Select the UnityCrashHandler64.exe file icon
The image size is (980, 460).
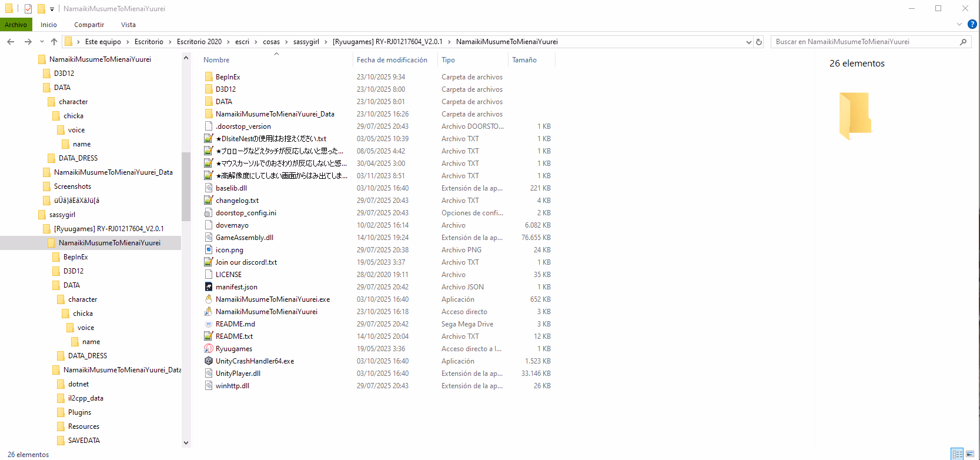(x=209, y=361)
